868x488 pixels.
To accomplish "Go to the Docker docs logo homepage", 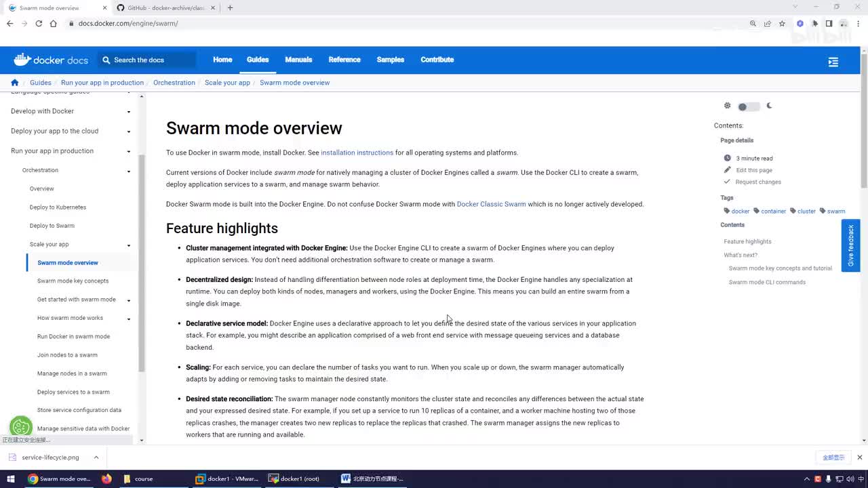I will click(x=51, y=60).
